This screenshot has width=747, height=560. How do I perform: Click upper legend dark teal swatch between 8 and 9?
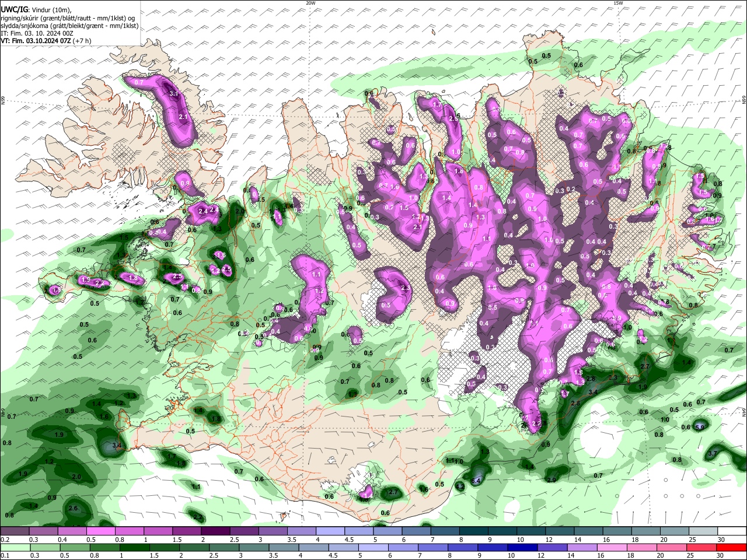point(474,531)
